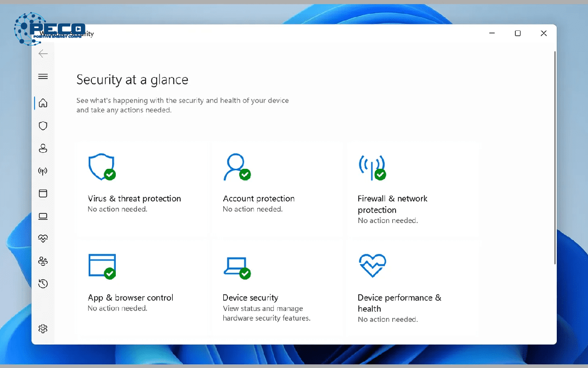Maximize the Windows Security window

tap(518, 33)
